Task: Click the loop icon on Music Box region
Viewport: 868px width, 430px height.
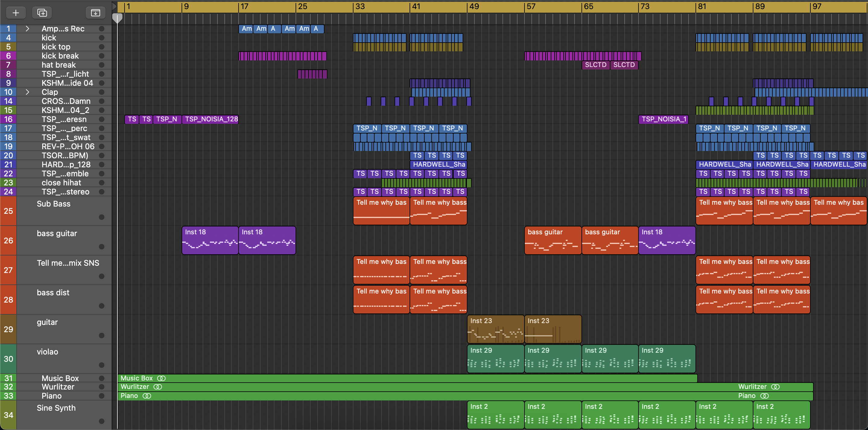Action: 161,378
